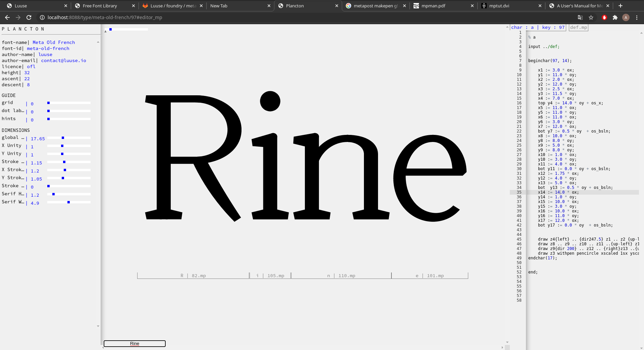Click the translate page icon

580,17
